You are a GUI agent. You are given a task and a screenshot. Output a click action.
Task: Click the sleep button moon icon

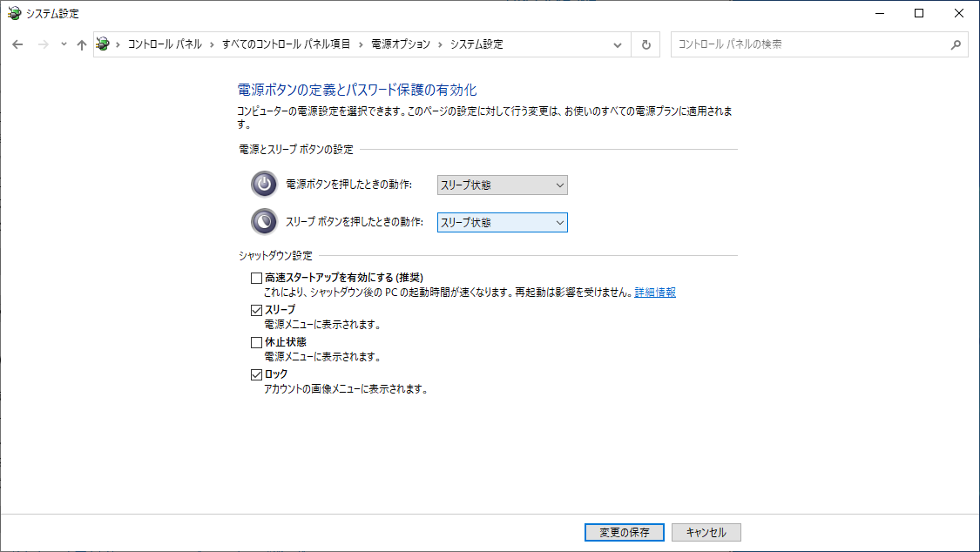[264, 222]
